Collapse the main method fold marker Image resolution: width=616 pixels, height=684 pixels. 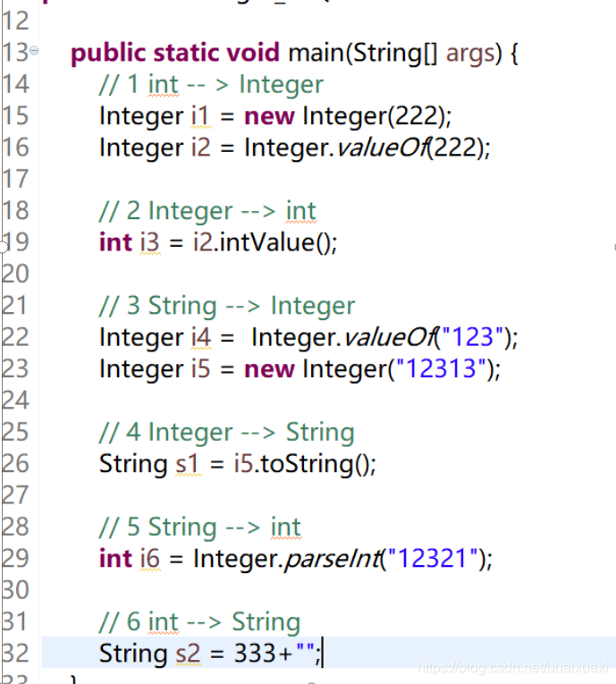tap(34, 51)
